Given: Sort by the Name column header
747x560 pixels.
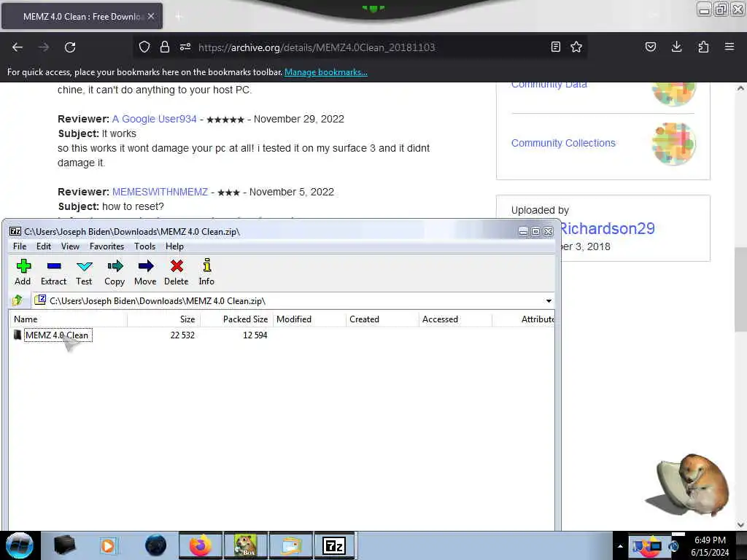Looking at the screenshot, I should tap(68, 319).
